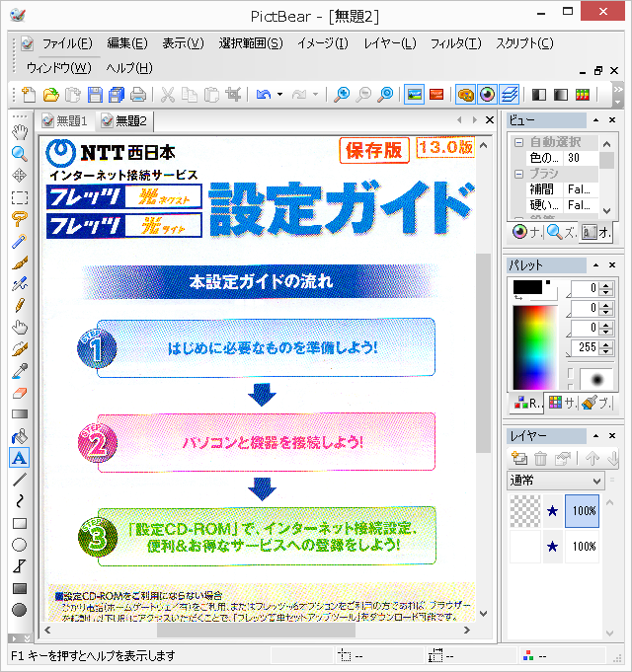This screenshot has width=632, height=672.
Task: Toggle visibility star of bottom layer
Action: pos(553,547)
